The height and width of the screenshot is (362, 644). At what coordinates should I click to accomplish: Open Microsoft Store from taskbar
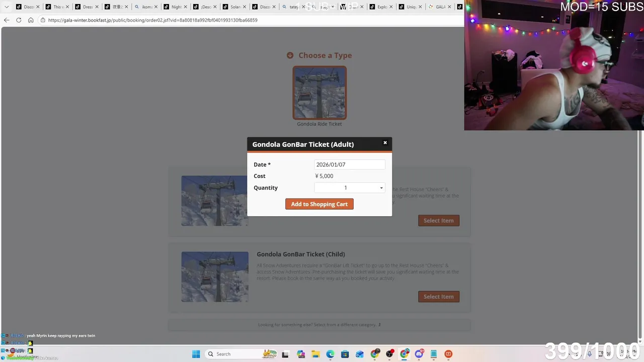pos(345,354)
